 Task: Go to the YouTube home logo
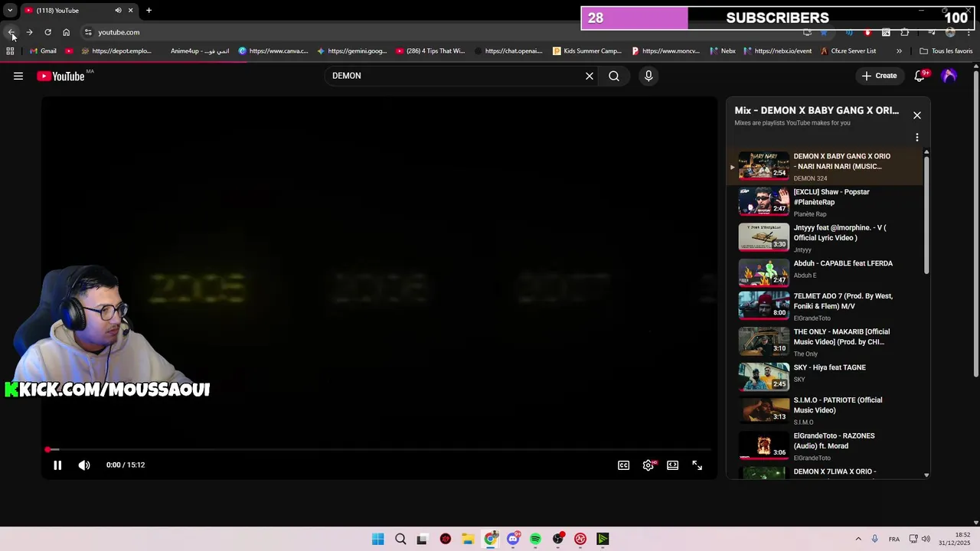click(60, 76)
